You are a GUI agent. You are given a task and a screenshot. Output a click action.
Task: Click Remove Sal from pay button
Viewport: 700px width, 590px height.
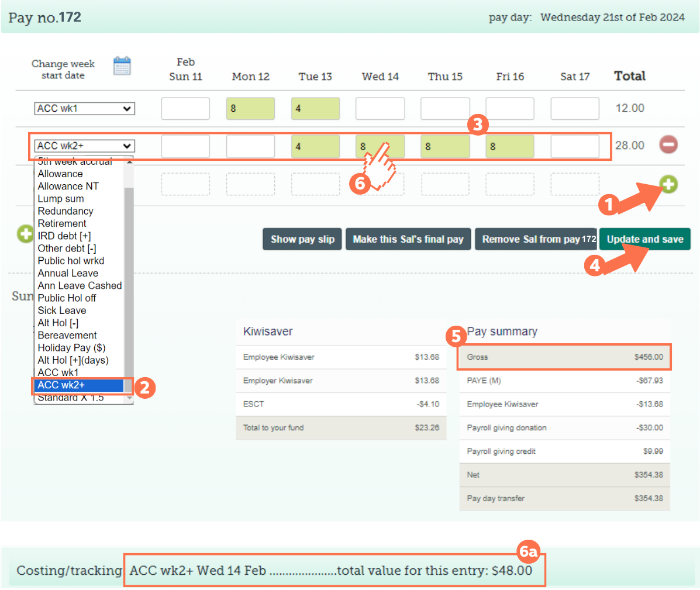536,239
